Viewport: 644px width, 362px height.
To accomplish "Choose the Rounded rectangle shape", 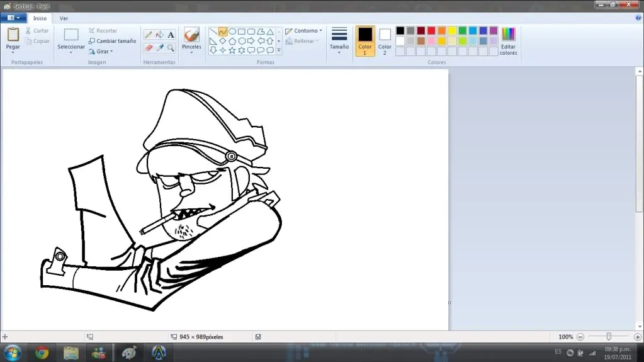I will pyautogui.click(x=251, y=31).
